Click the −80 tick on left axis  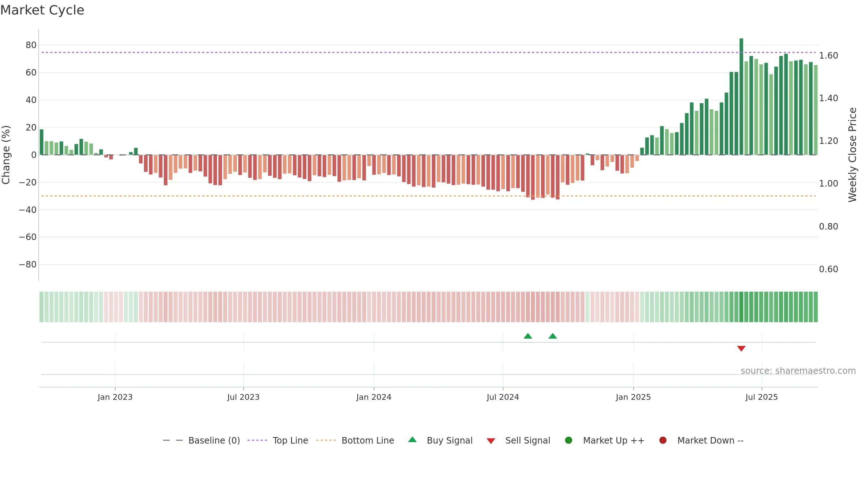(x=28, y=265)
